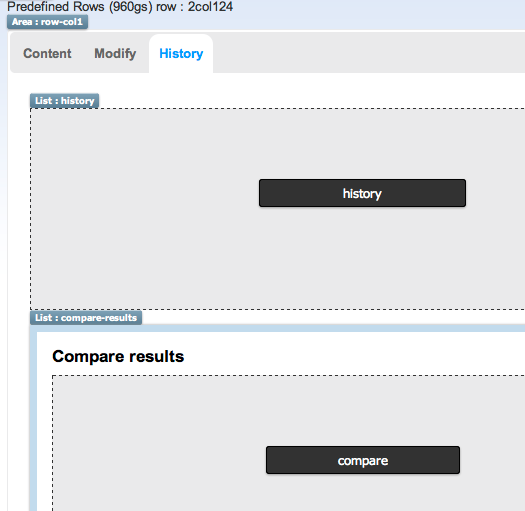Click the Compare results heading

118,356
